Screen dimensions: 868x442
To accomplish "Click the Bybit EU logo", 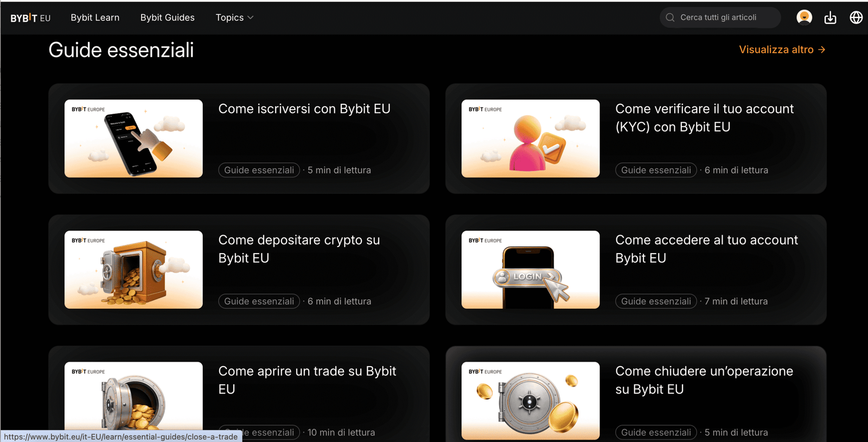I will [x=30, y=18].
